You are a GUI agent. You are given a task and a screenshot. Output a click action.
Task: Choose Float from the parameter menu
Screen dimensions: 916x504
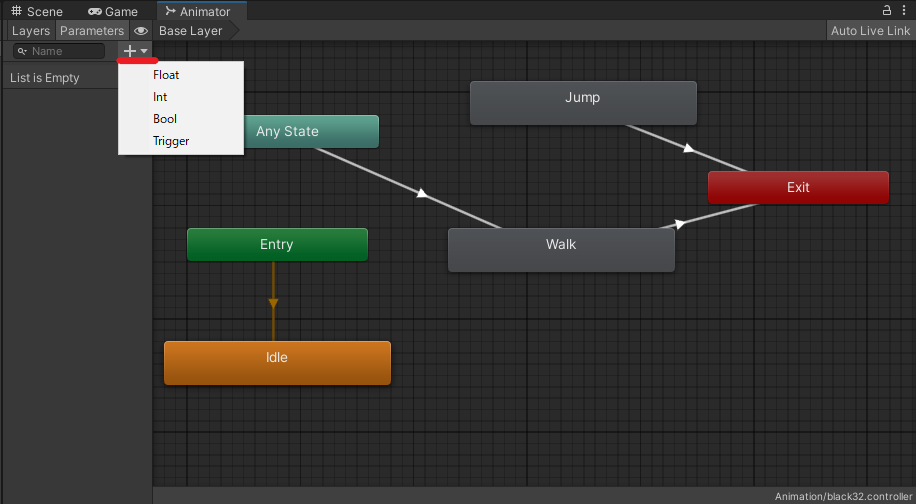181,75
